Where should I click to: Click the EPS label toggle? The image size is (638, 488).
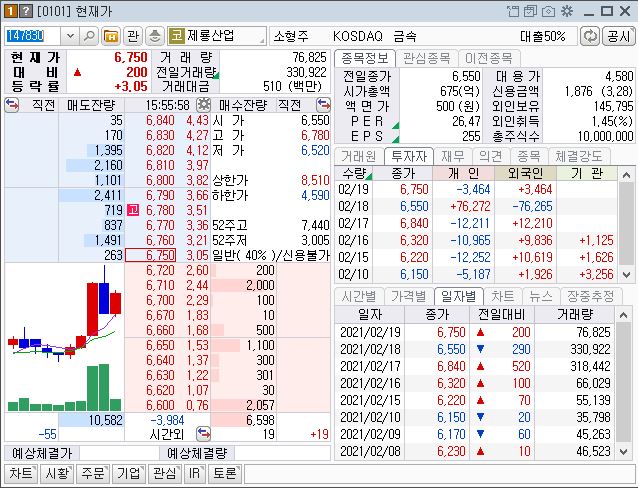click(x=367, y=136)
